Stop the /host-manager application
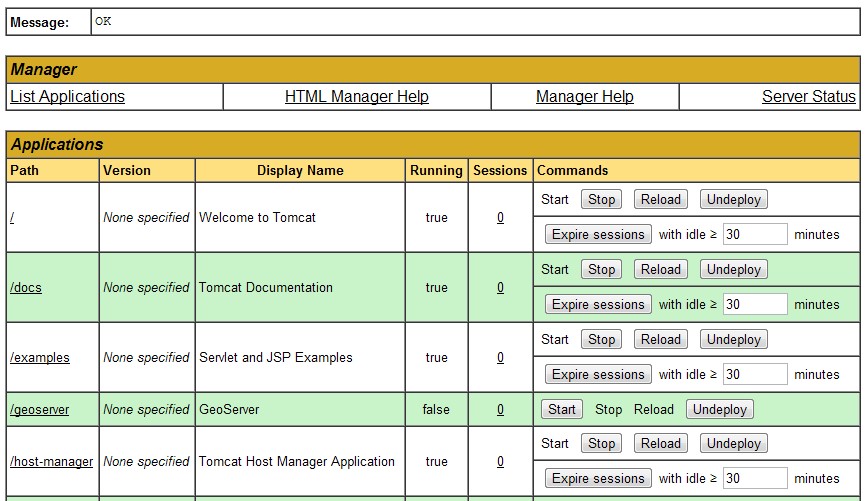This screenshot has width=866, height=501. [x=601, y=444]
